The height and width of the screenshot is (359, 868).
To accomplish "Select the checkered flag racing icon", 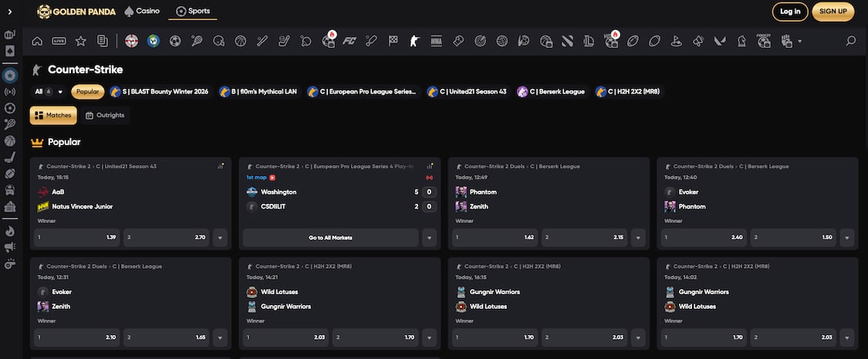I will tap(393, 41).
